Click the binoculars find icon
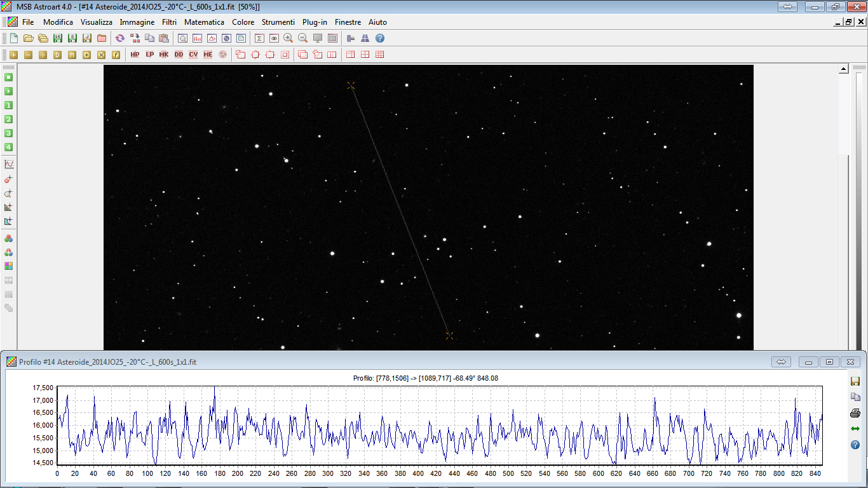The width and height of the screenshot is (868, 488). pos(365,38)
